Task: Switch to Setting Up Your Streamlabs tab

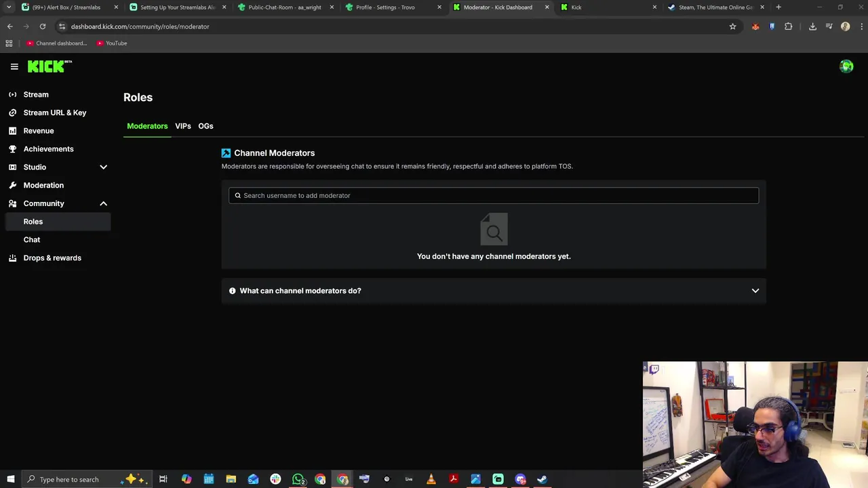Action: [177, 7]
